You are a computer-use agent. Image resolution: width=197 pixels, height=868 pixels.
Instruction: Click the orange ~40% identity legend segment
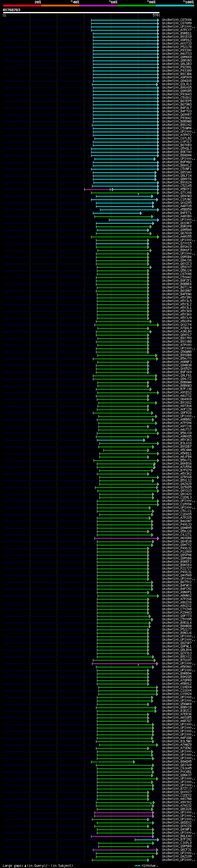(x=60, y=6)
